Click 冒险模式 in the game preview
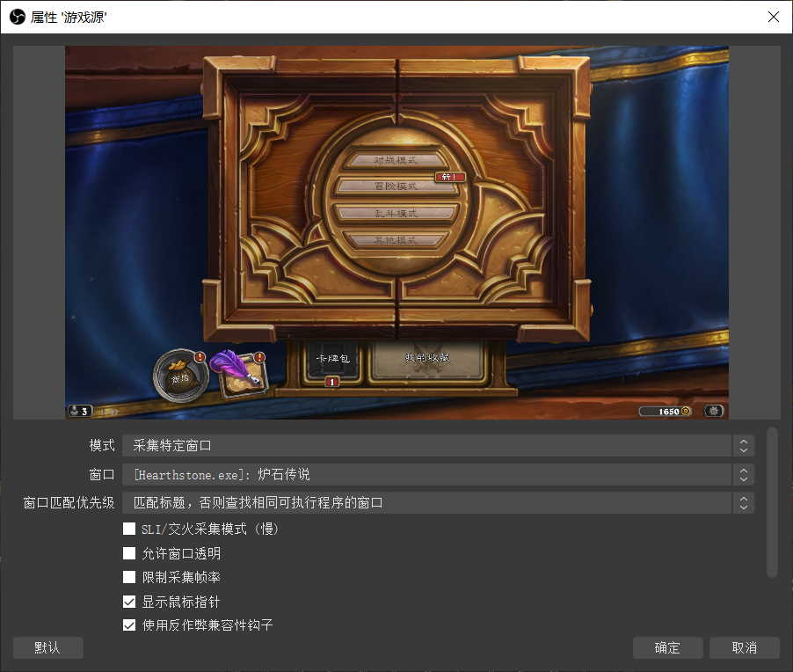This screenshot has width=793, height=672. pyautogui.click(x=396, y=186)
